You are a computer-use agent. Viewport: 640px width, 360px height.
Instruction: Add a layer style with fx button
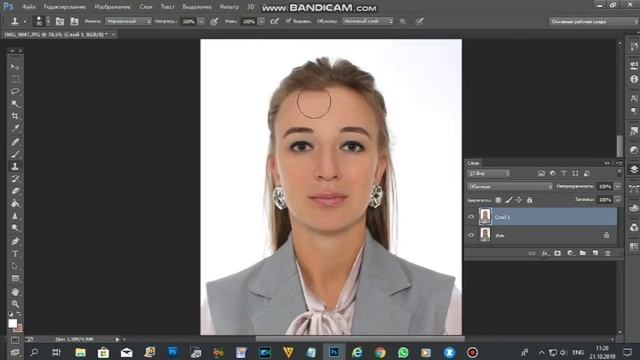click(x=544, y=253)
